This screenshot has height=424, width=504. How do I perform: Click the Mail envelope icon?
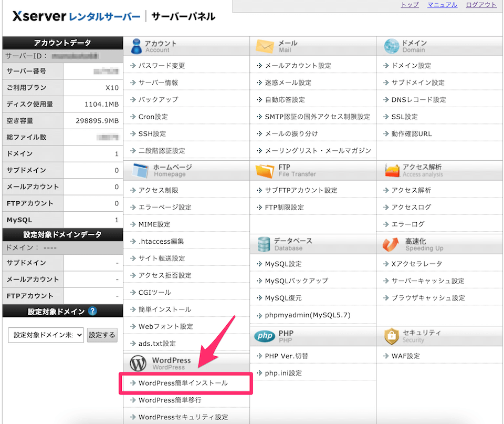[x=265, y=46]
